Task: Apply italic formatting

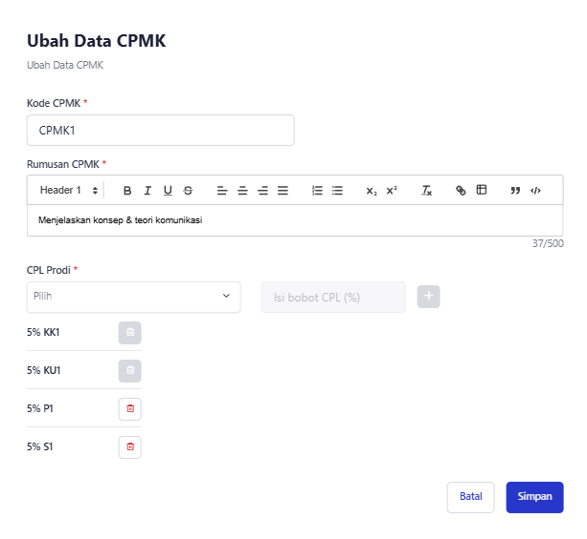Action: click(147, 191)
